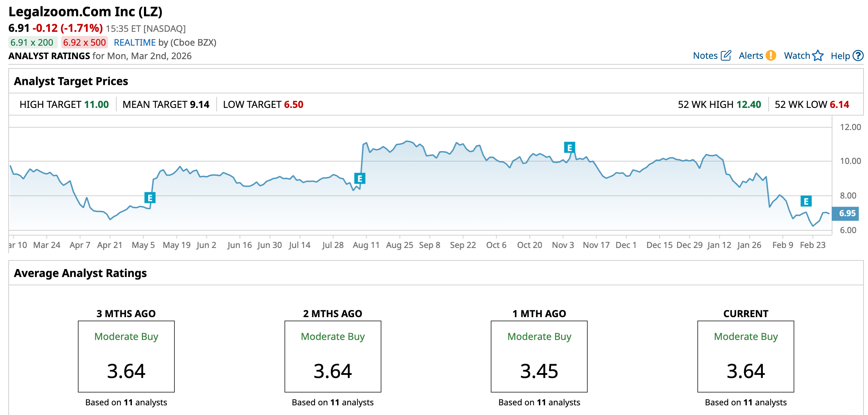Screen dimensions: 868x415
Task: Click the 6.95 current price chart label
Action: tap(847, 213)
